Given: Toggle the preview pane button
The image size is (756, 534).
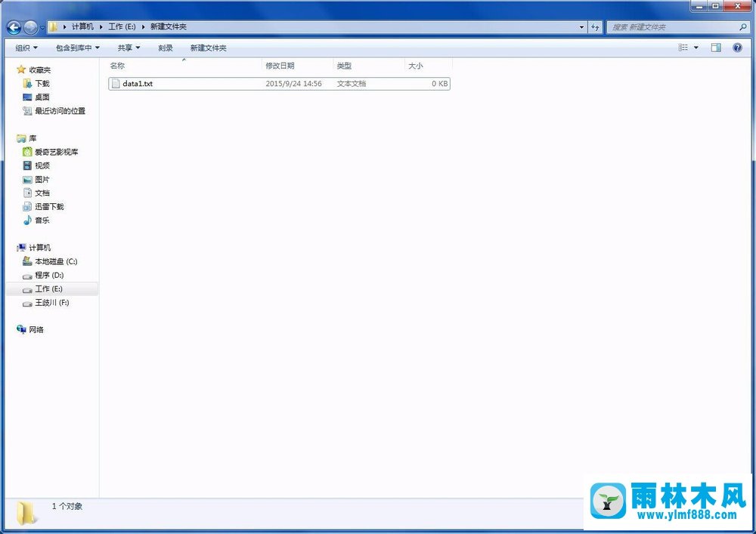Looking at the screenshot, I should (716, 47).
